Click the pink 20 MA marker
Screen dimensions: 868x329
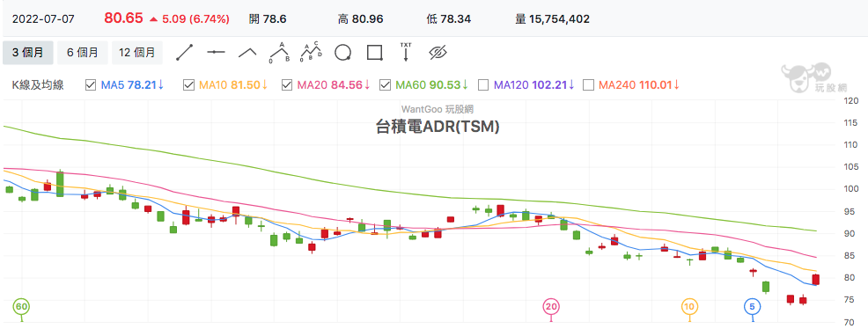click(551, 306)
